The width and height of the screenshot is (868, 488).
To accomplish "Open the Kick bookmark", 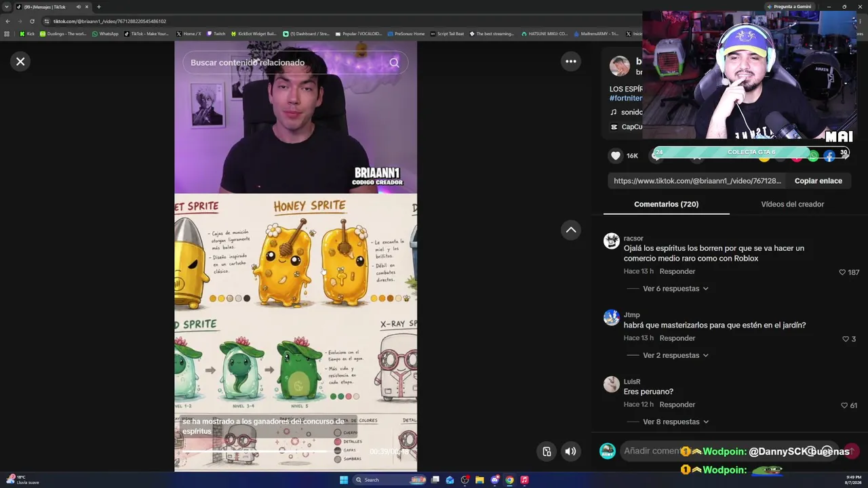I will pyautogui.click(x=27, y=34).
